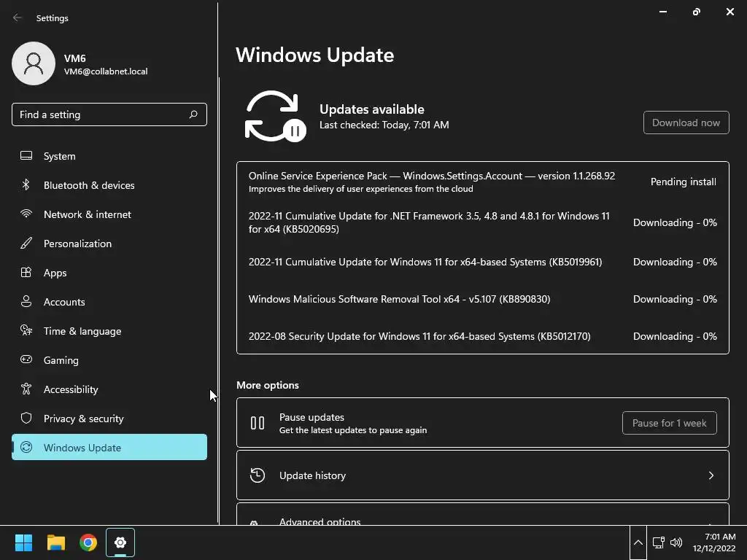The height and width of the screenshot is (560, 747).
Task: Click the 12/12/2022 date in taskbar
Action: click(x=713, y=548)
